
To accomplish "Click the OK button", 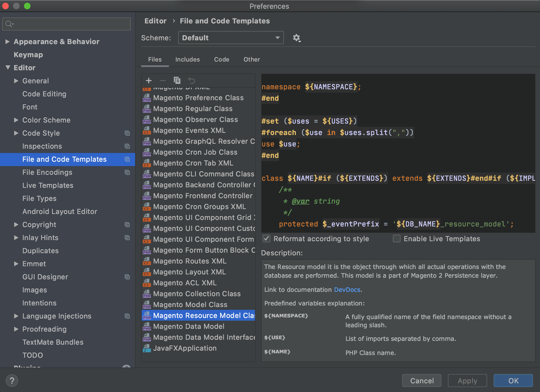I will click(x=513, y=381).
